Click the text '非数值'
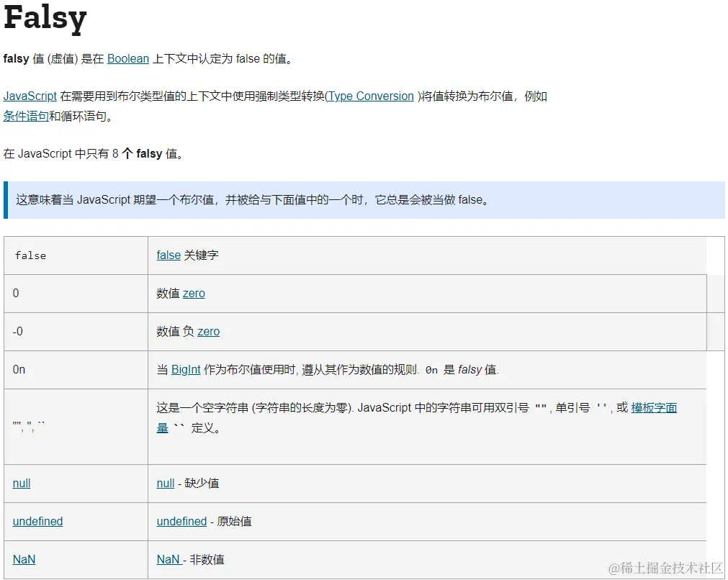 [207, 559]
